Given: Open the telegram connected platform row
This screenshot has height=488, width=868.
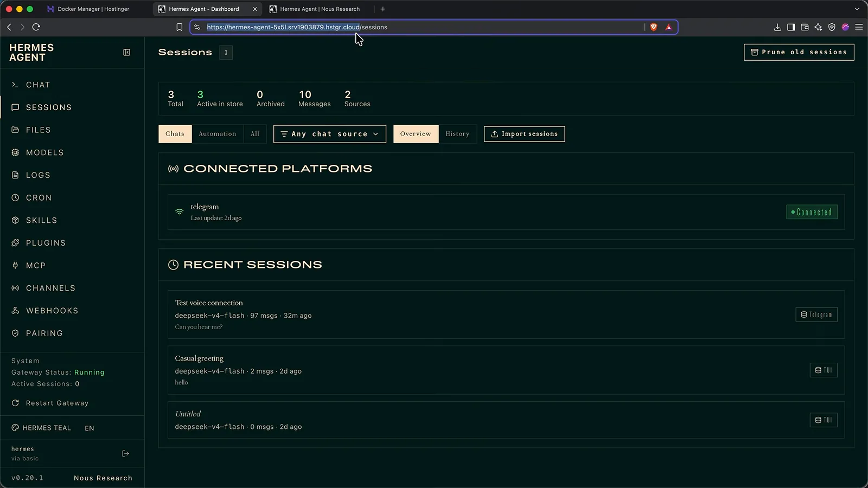Looking at the screenshot, I should 506,212.
